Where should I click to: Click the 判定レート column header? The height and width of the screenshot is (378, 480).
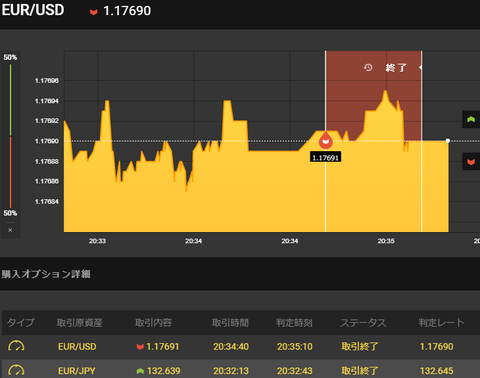pos(441,322)
